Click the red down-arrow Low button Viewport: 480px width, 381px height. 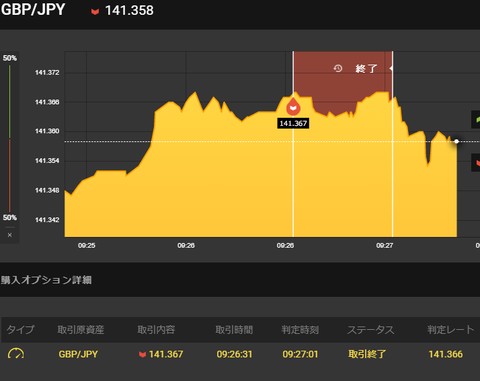click(476, 163)
